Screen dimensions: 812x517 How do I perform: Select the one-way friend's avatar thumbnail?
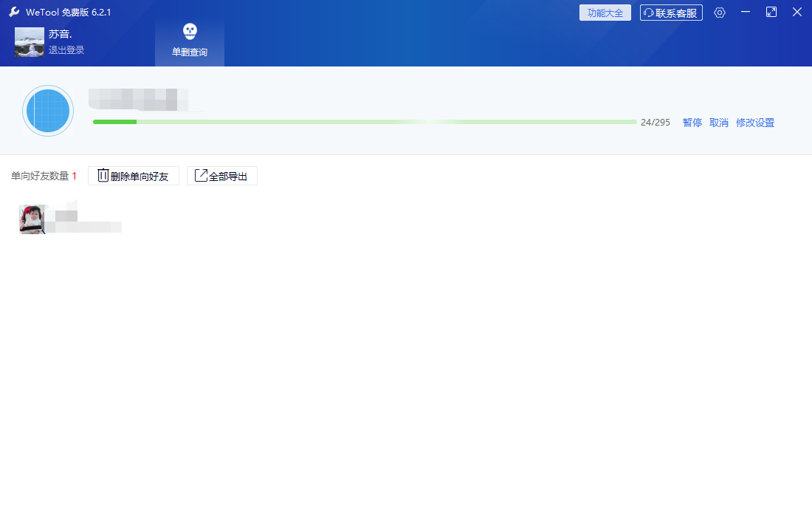click(x=32, y=219)
